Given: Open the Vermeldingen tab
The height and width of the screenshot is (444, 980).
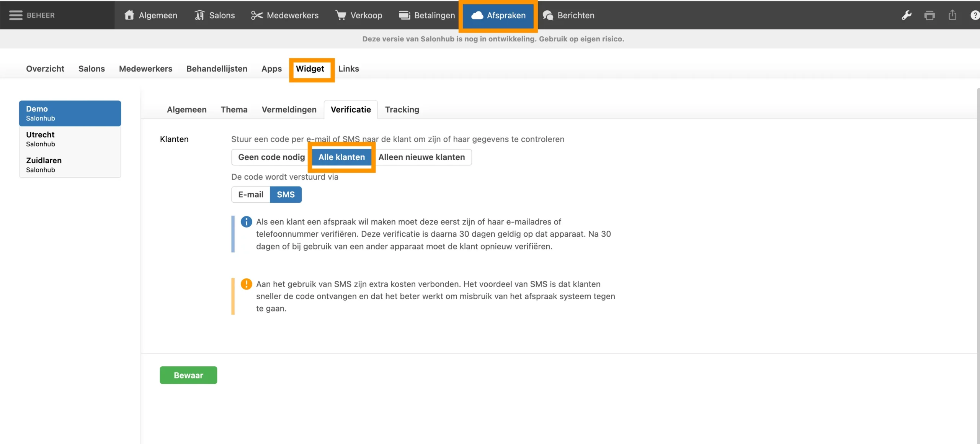Looking at the screenshot, I should (x=289, y=110).
